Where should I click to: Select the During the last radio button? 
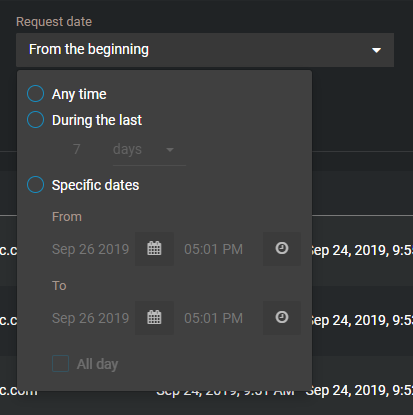coord(35,120)
